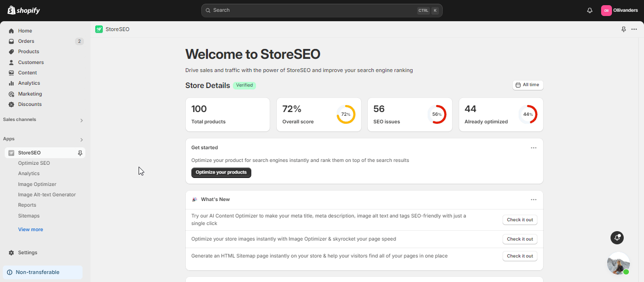The image size is (644, 282).
Task: Open Image Alt-text Generator item
Action: [x=47, y=195]
